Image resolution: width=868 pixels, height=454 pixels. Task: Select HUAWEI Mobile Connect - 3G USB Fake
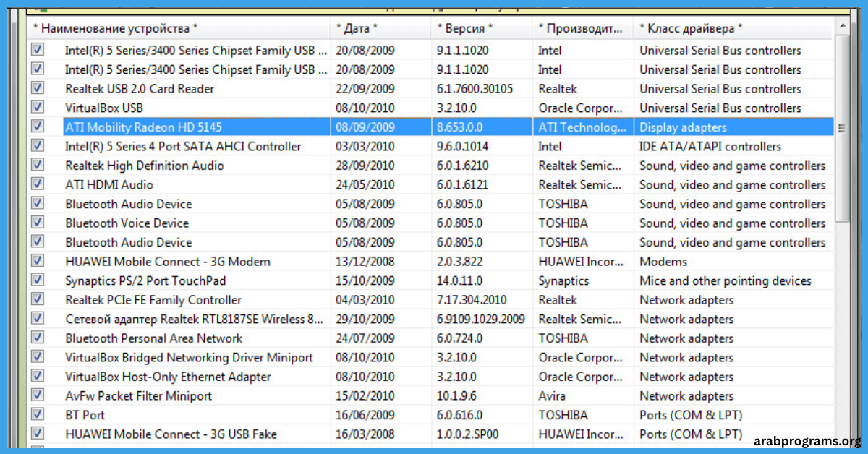tap(171, 434)
